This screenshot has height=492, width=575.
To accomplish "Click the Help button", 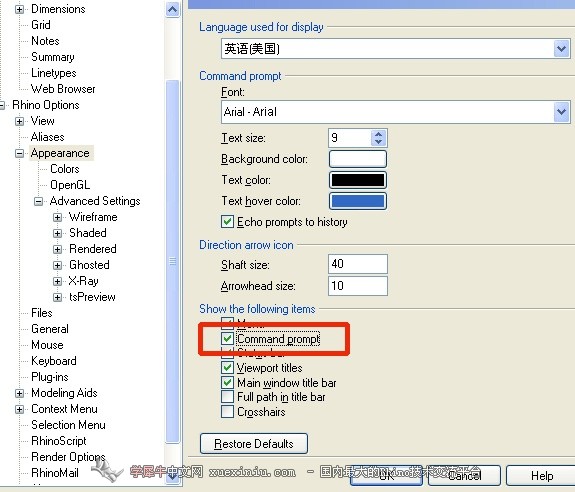I will tap(542, 476).
